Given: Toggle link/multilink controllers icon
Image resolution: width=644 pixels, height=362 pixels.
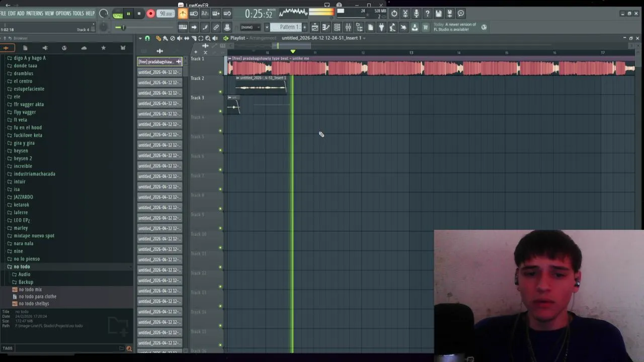Looking at the screenshot, I should click(216, 27).
